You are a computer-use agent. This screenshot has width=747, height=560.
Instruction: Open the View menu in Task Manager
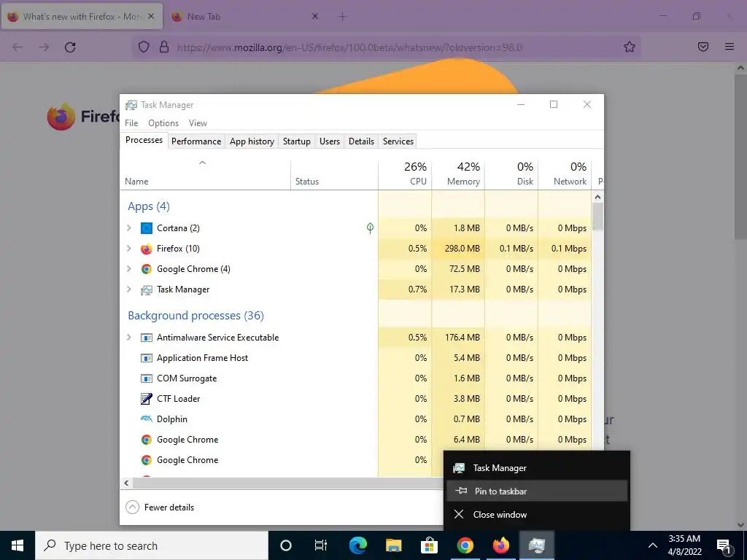[x=198, y=122]
